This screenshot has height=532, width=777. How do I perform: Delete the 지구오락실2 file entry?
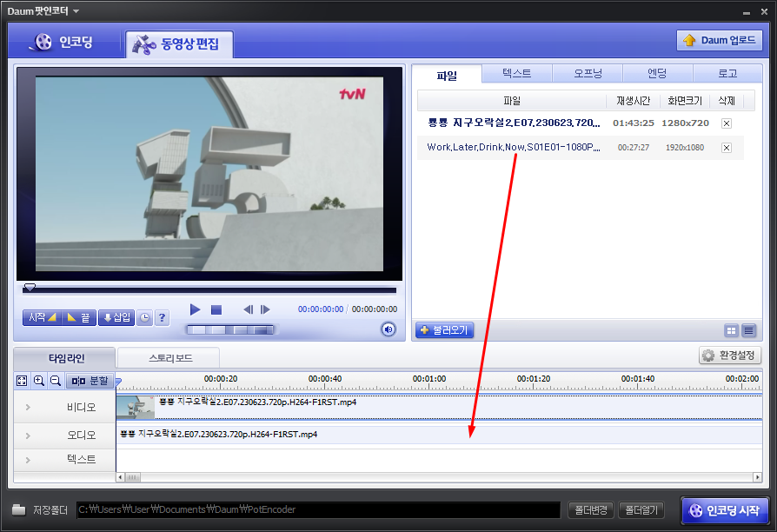[x=727, y=123]
